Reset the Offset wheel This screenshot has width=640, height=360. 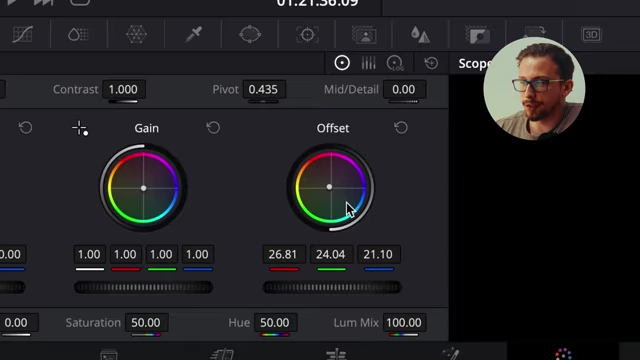[x=401, y=128]
